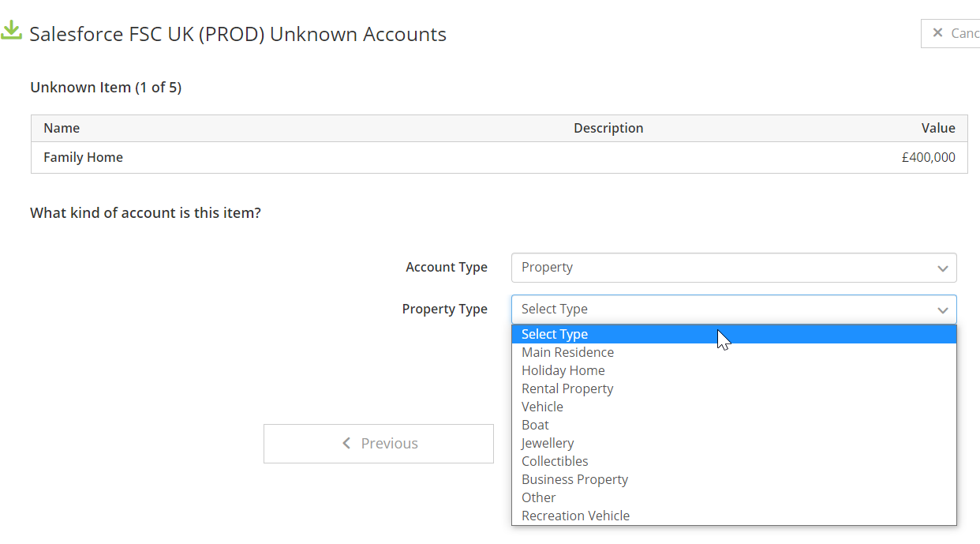Viewport: 980px width, 544px height.
Task: Select Main Residence from the list
Action: 734,352
